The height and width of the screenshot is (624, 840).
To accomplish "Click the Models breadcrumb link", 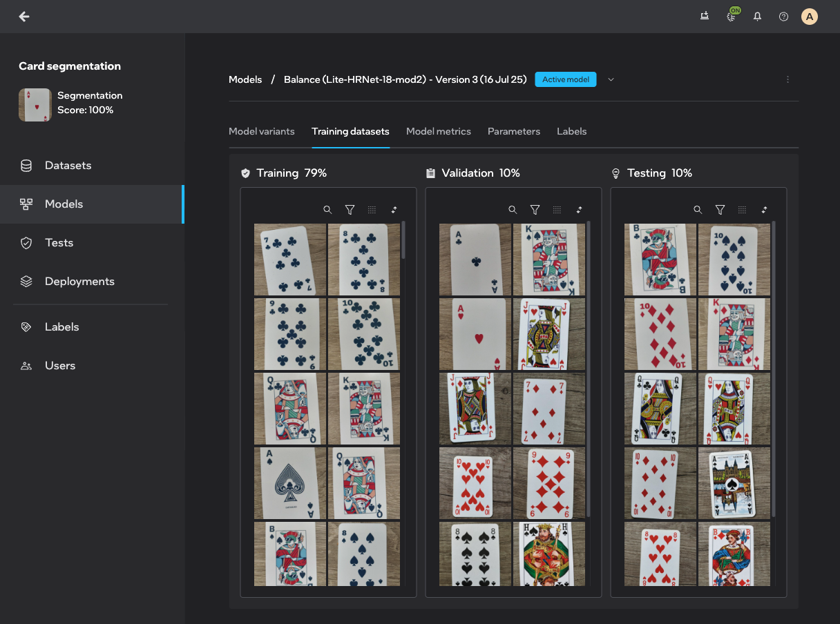I will pyautogui.click(x=245, y=79).
